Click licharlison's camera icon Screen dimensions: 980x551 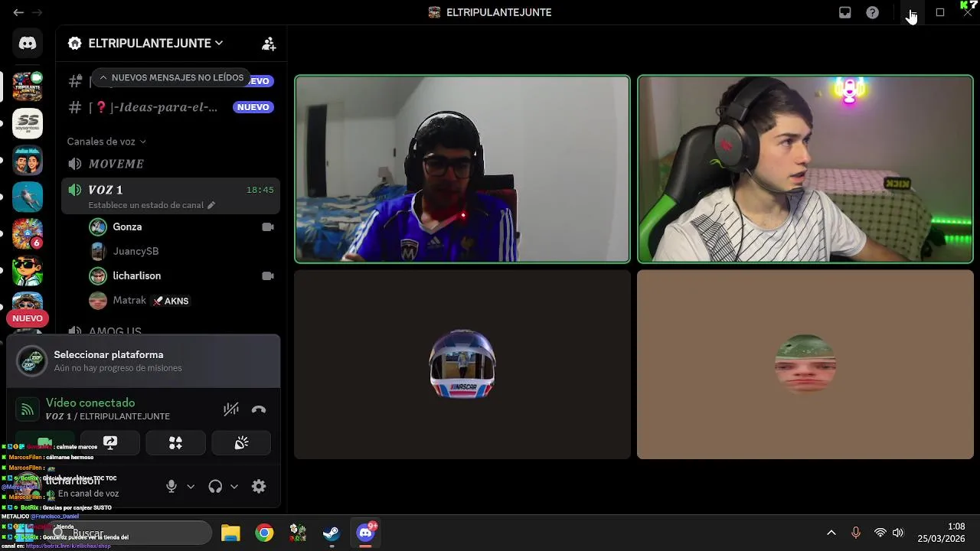coord(268,275)
